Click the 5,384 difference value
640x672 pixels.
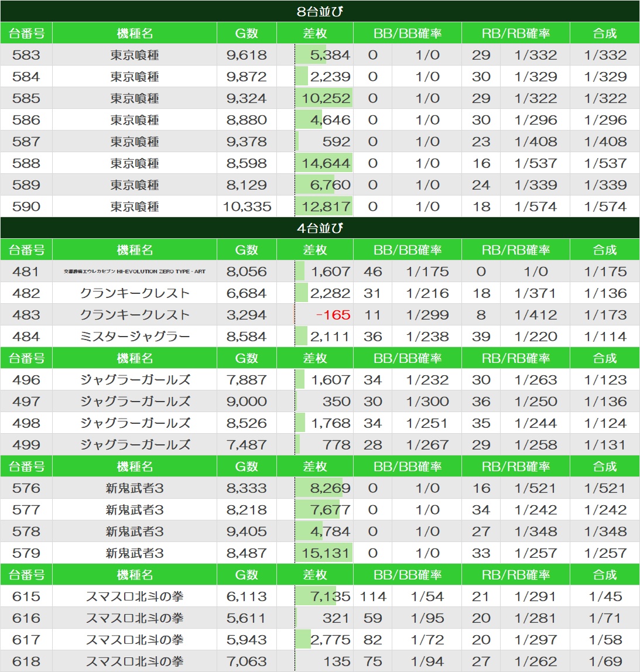pyautogui.click(x=330, y=55)
